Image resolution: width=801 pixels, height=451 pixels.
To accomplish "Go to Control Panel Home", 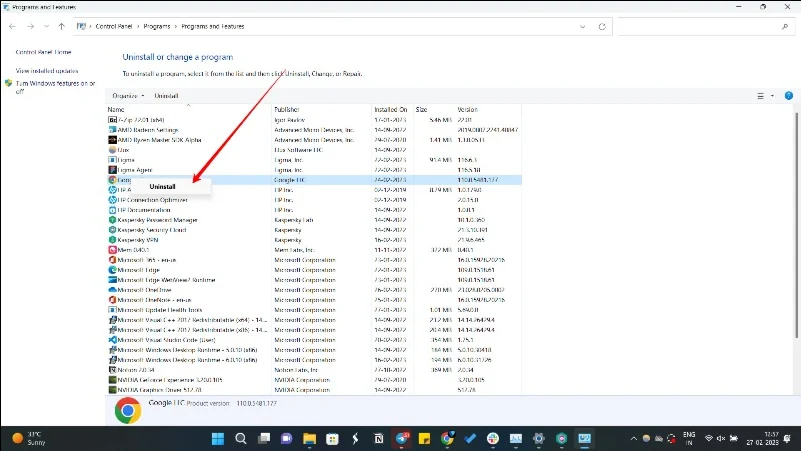I will (43, 52).
